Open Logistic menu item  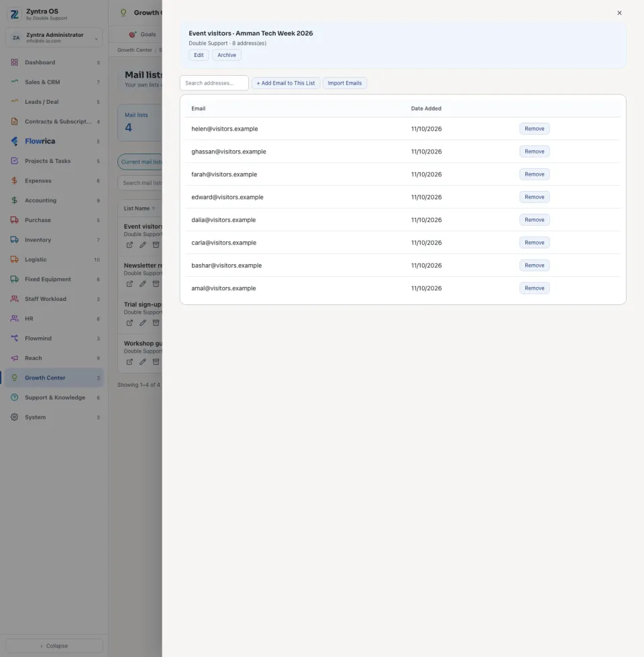tap(54, 259)
